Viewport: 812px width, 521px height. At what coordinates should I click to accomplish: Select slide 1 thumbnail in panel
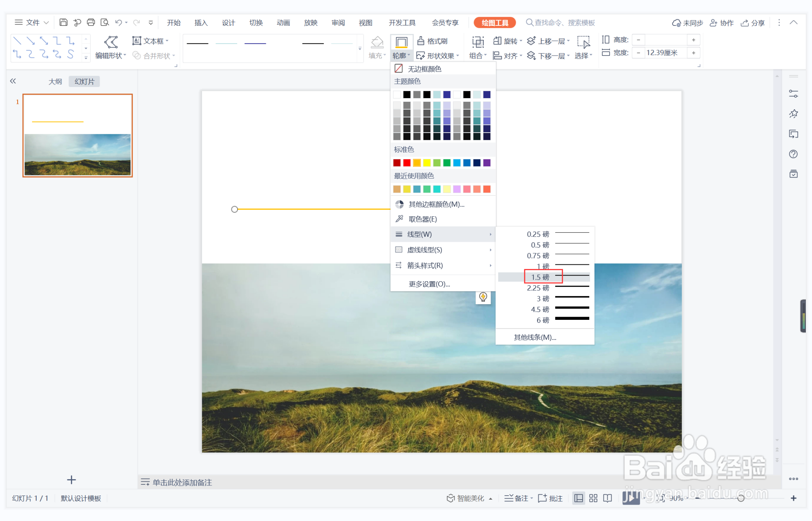point(78,135)
